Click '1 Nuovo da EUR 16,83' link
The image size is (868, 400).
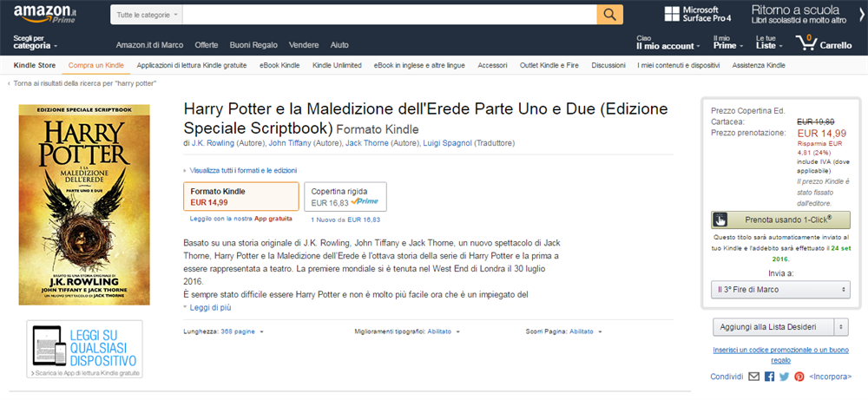click(345, 220)
